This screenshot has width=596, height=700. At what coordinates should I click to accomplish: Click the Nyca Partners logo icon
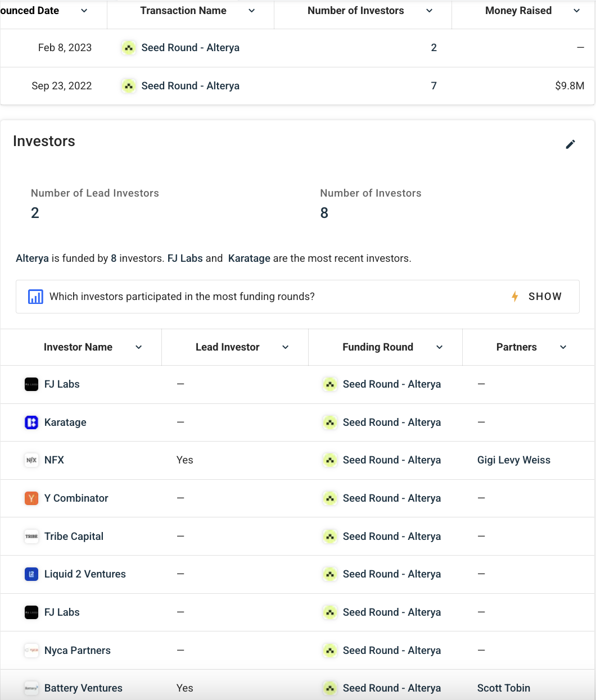coord(31,651)
